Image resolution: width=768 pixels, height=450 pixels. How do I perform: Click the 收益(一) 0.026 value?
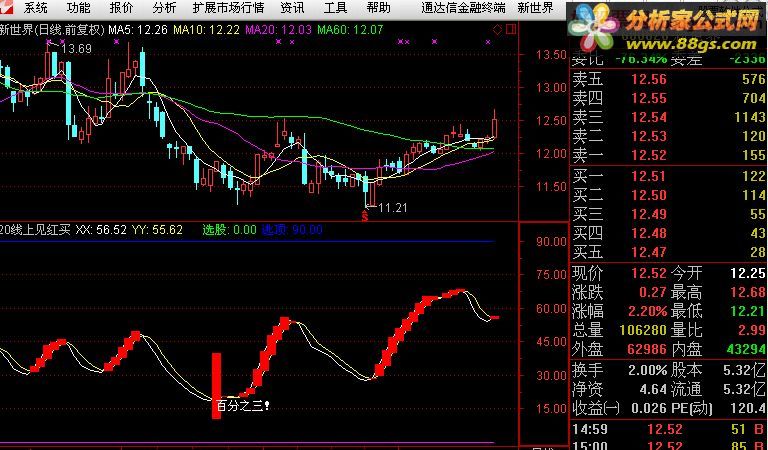click(x=649, y=408)
